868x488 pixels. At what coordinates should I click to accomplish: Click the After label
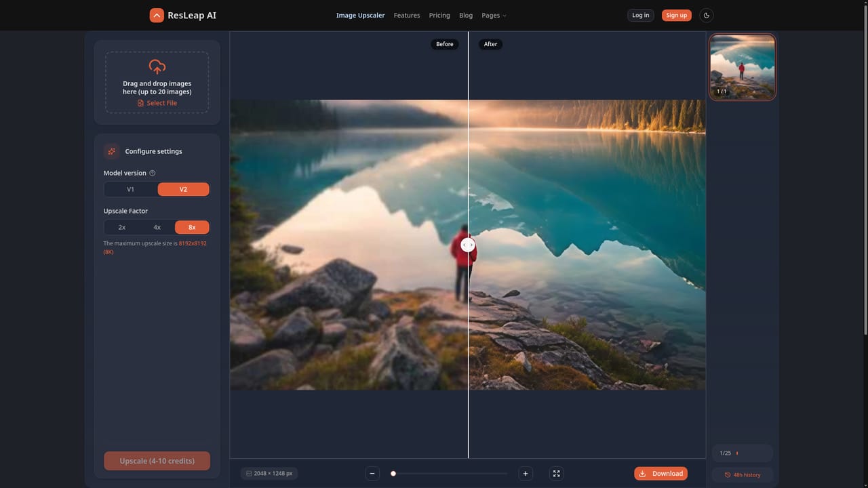[490, 44]
